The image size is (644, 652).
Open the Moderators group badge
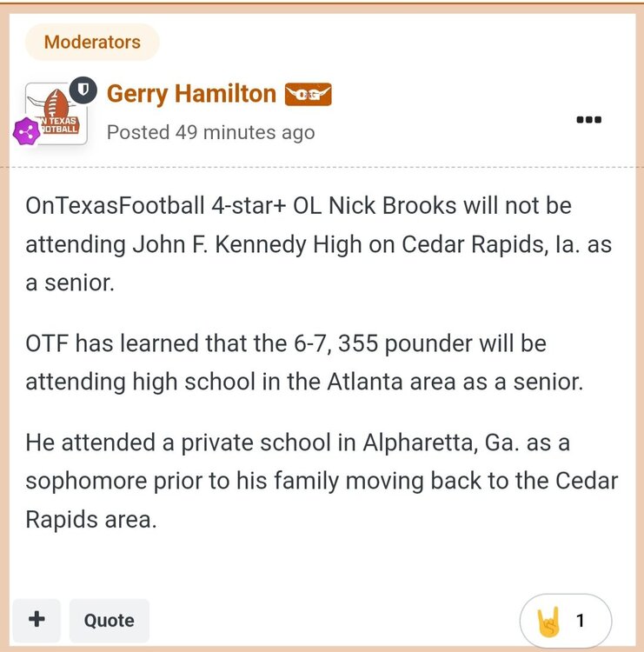click(x=92, y=42)
